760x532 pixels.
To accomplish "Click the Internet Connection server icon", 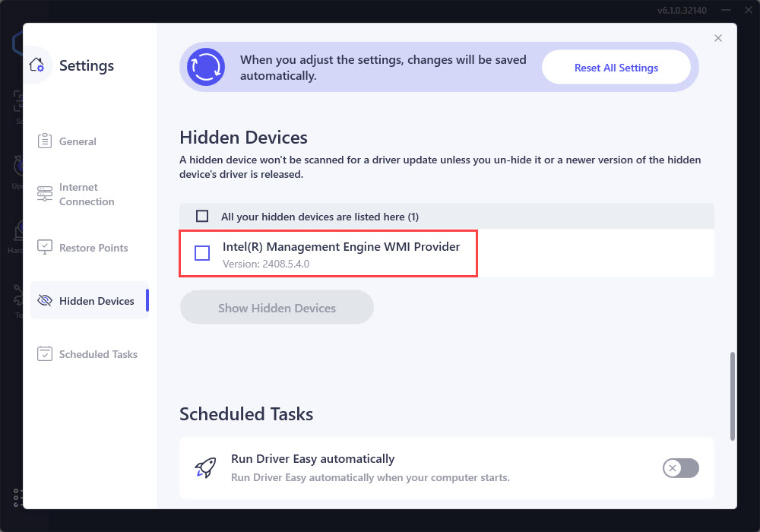I will tap(45, 195).
